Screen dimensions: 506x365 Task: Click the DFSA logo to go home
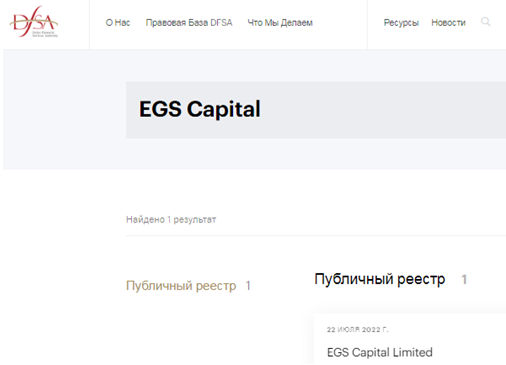point(34,21)
